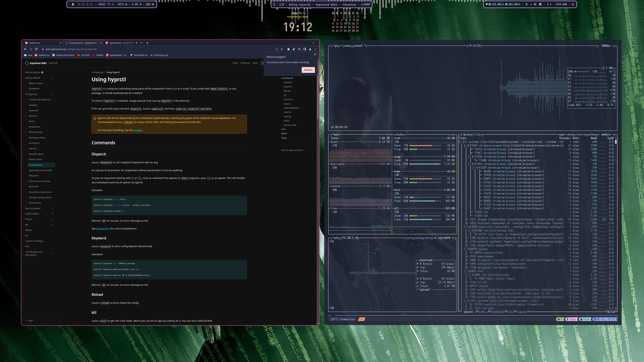Open the Dispatchers page in the sidebar
The image size is (644, 362).
34,127
